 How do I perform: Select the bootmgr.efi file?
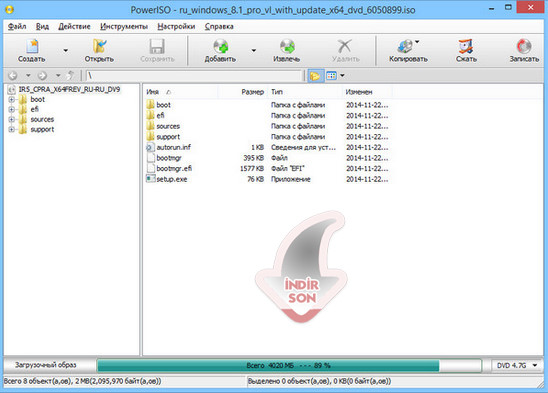(174, 169)
